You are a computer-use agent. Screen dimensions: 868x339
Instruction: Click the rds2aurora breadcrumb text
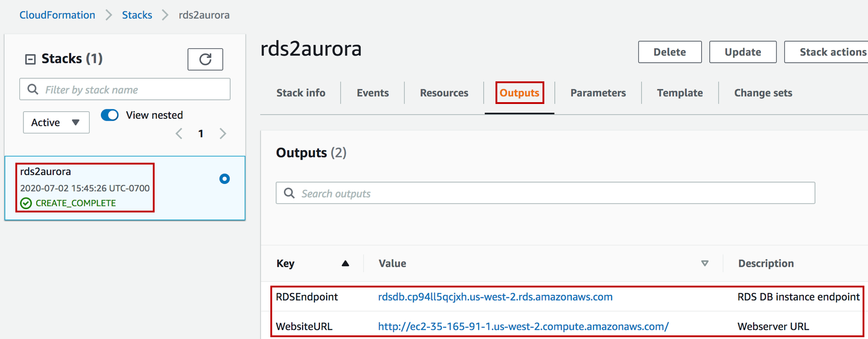click(x=204, y=15)
